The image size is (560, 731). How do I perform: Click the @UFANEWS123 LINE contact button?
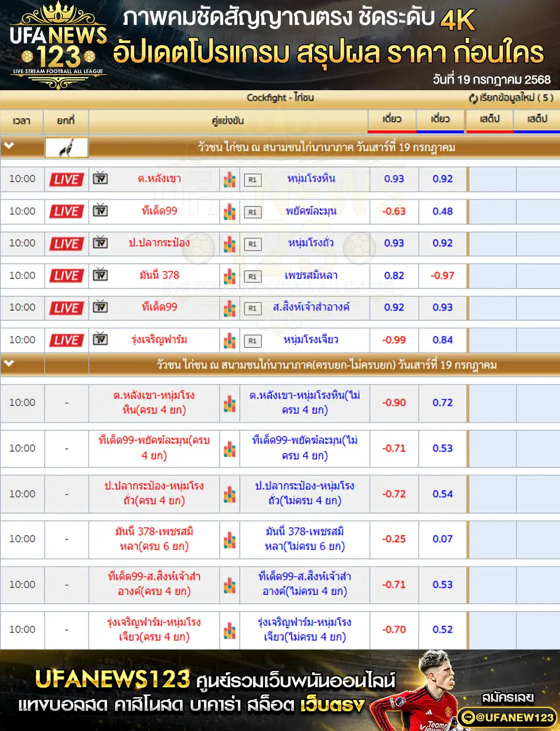tap(507, 718)
